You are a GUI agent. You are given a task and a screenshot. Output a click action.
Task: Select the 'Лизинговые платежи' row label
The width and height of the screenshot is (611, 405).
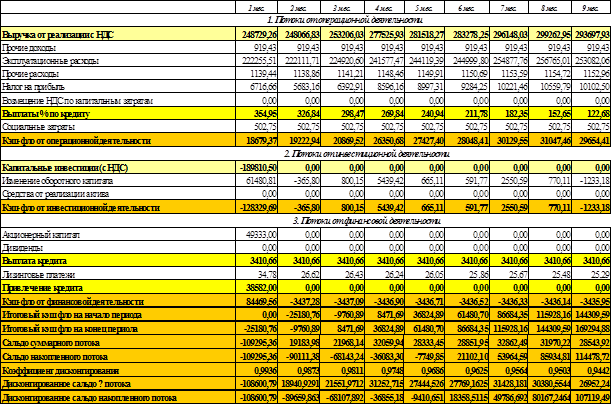[41, 272]
